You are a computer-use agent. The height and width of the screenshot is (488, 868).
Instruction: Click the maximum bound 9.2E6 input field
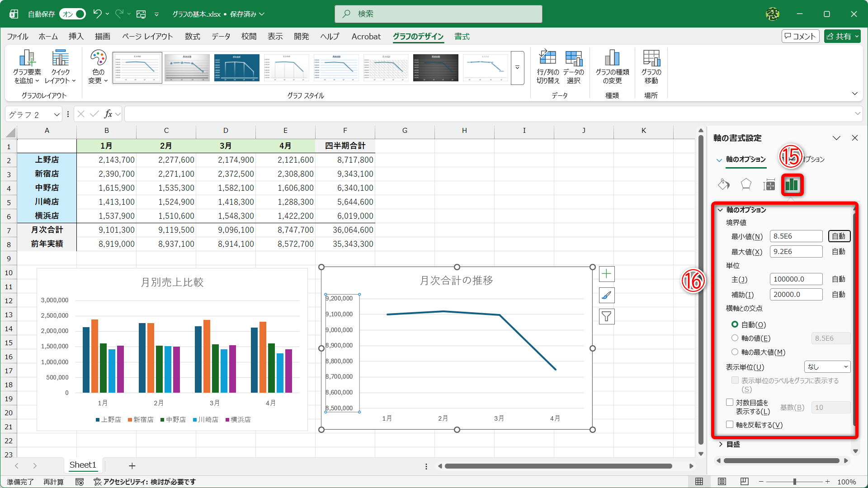[x=796, y=252]
